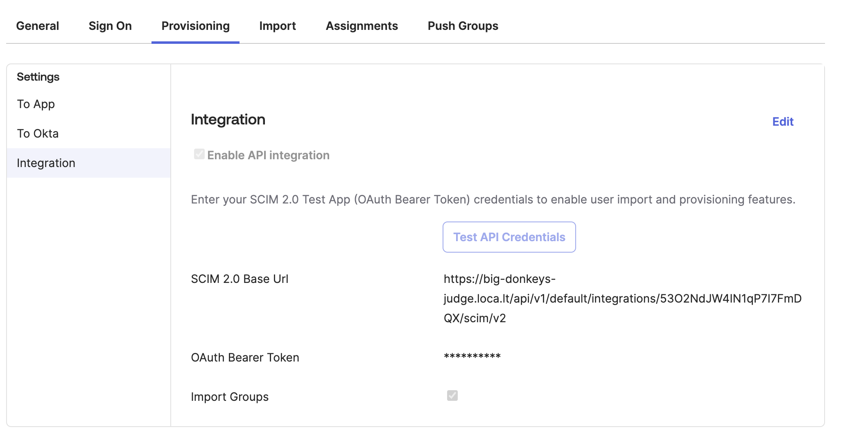Open the Push Groups tab
Screen dimensions: 868x443
[x=463, y=26]
